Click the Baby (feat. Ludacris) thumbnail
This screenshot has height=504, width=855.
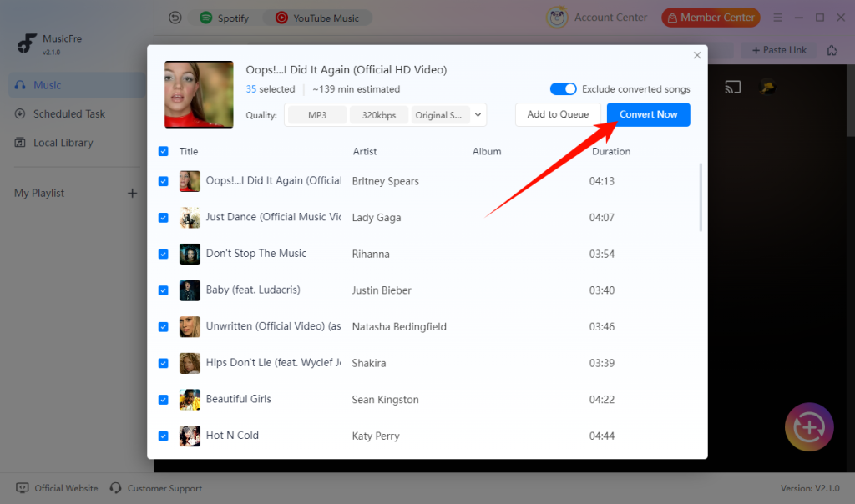[x=190, y=290]
